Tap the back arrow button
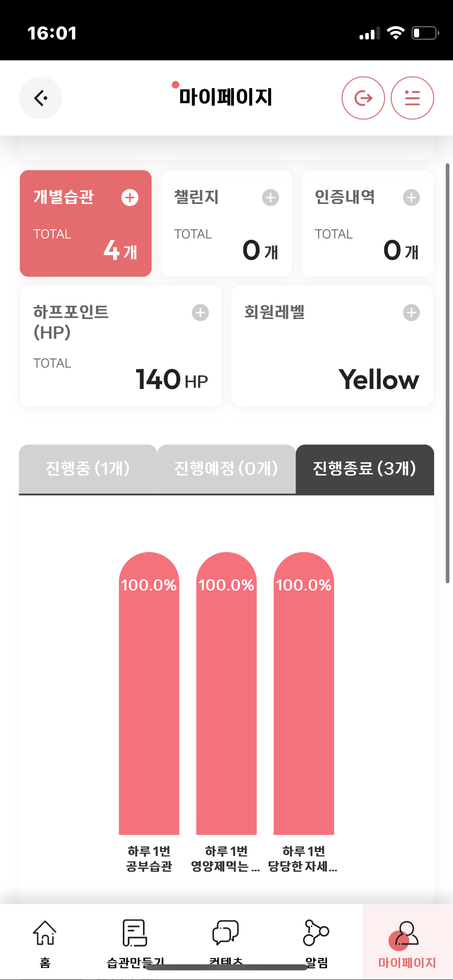The image size is (453, 980). pos(41,98)
